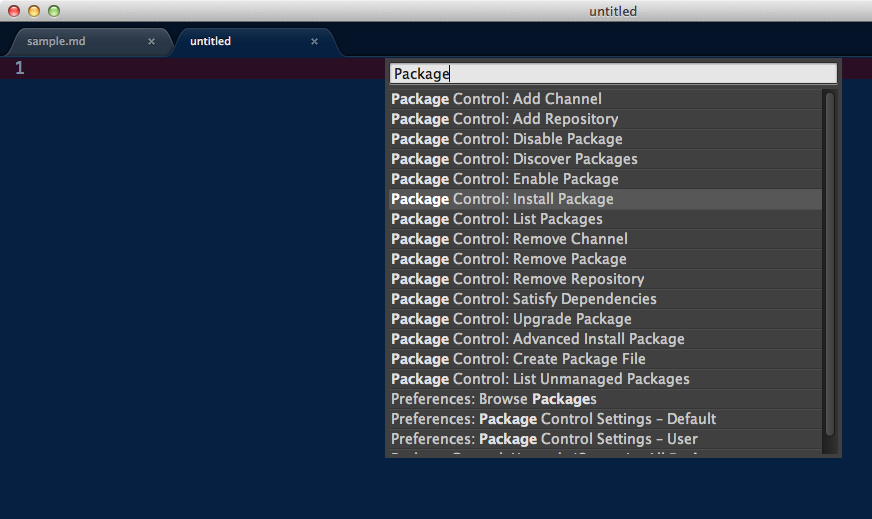Image resolution: width=872 pixels, height=519 pixels.
Task: Run Package Control: Disable Package
Action: pyautogui.click(x=605, y=139)
